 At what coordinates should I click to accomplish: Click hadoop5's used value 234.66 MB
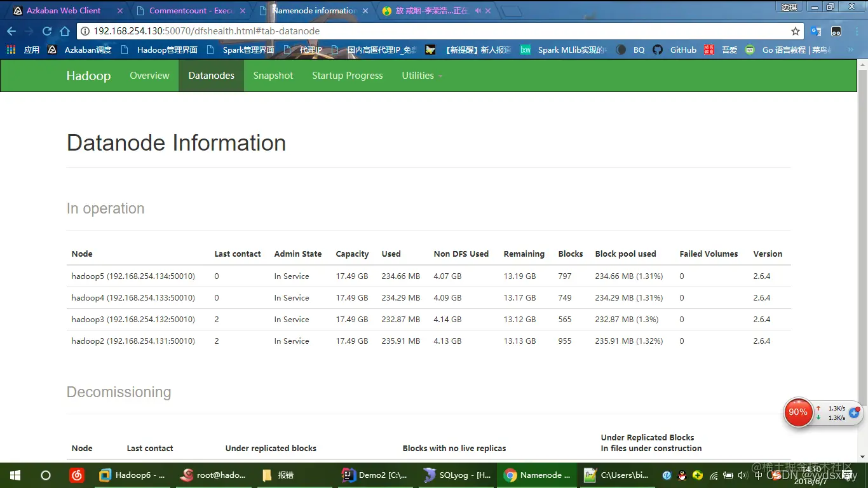tap(401, 276)
